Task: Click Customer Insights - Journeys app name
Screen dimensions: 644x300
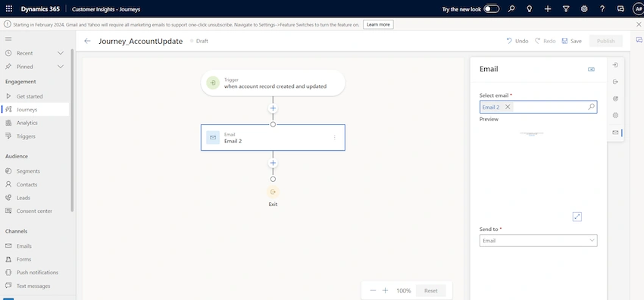Action: tap(105, 8)
